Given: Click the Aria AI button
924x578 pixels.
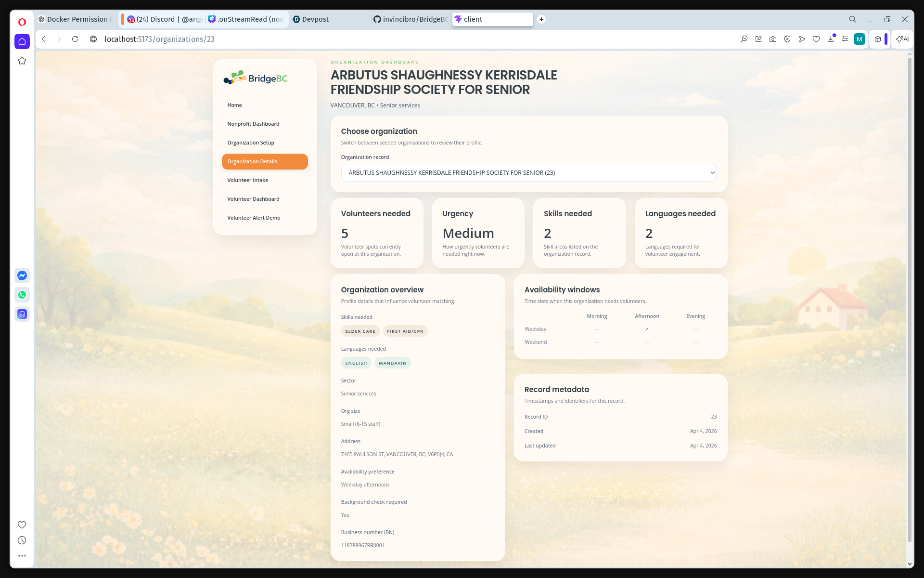Looking at the screenshot, I should click(x=902, y=39).
